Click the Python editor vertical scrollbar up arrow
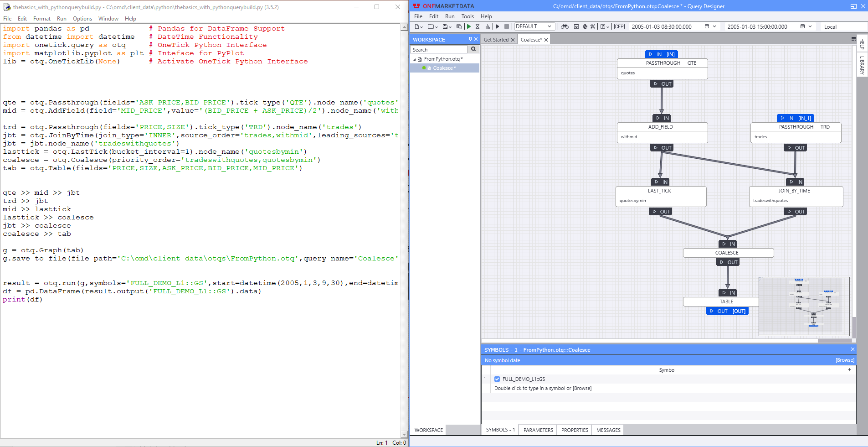868x447 pixels. coord(404,27)
